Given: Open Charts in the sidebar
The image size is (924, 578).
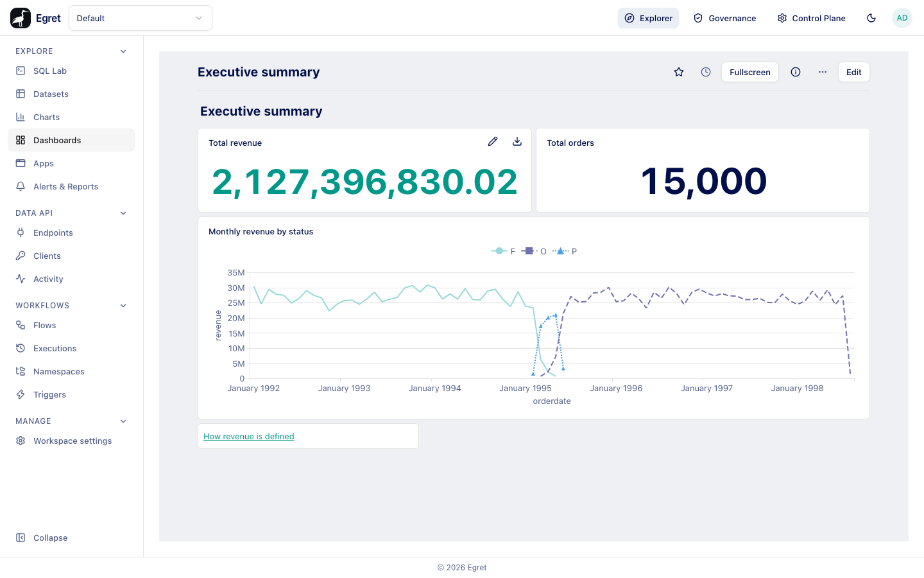Looking at the screenshot, I should pos(71,117).
